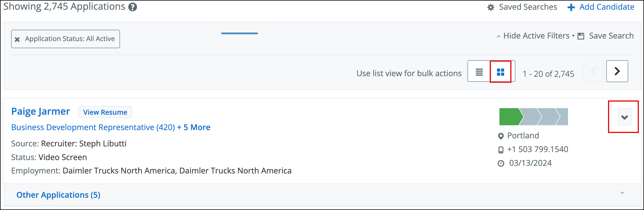Open Paige Jarmer's actions dropdown chevron

click(625, 117)
